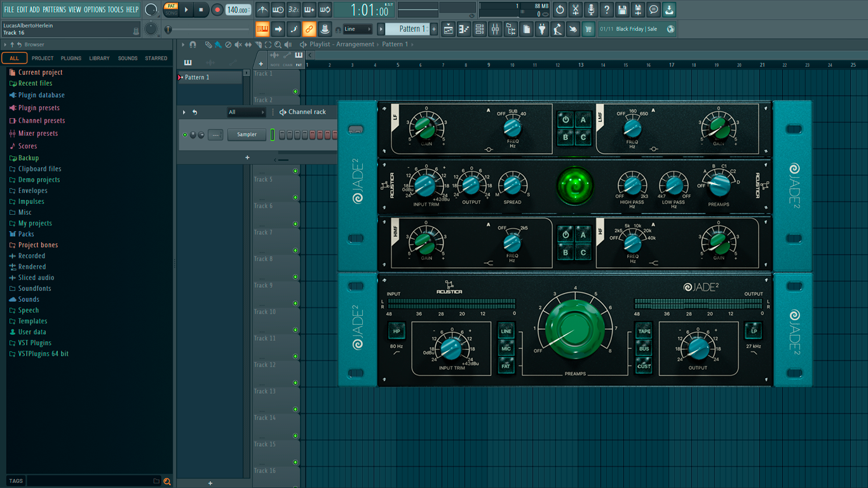Open the metronome toggle in the toolbar
This screenshot has height=488, width=868.
[x=262, y=10]
